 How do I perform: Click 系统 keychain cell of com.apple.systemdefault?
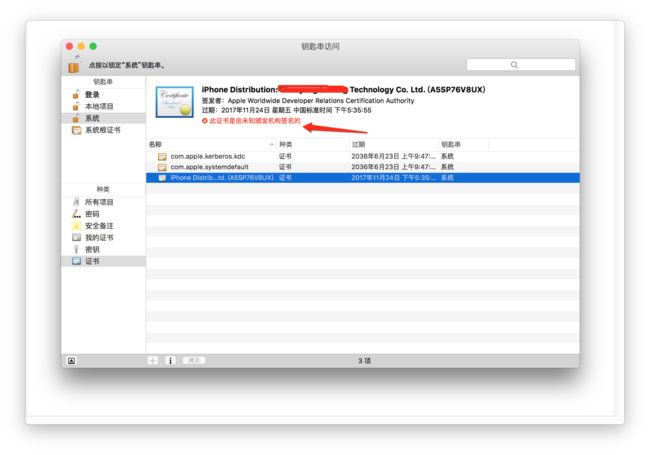pos(447,167)
